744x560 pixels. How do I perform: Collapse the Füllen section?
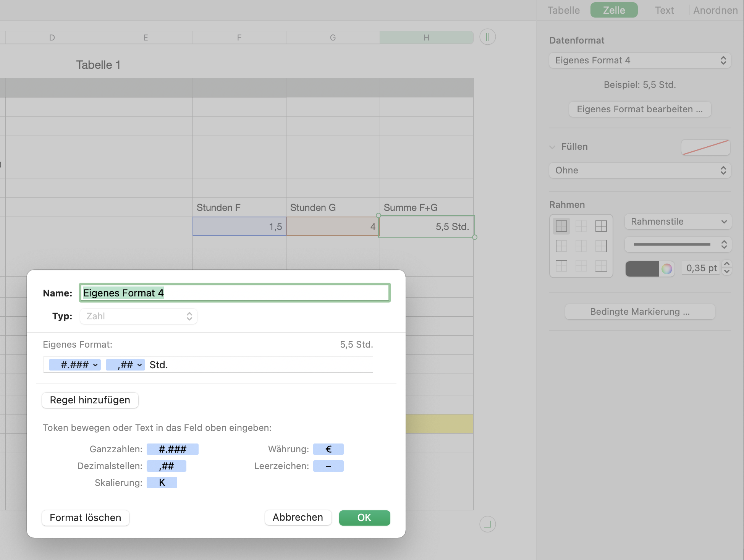point(552,147)
